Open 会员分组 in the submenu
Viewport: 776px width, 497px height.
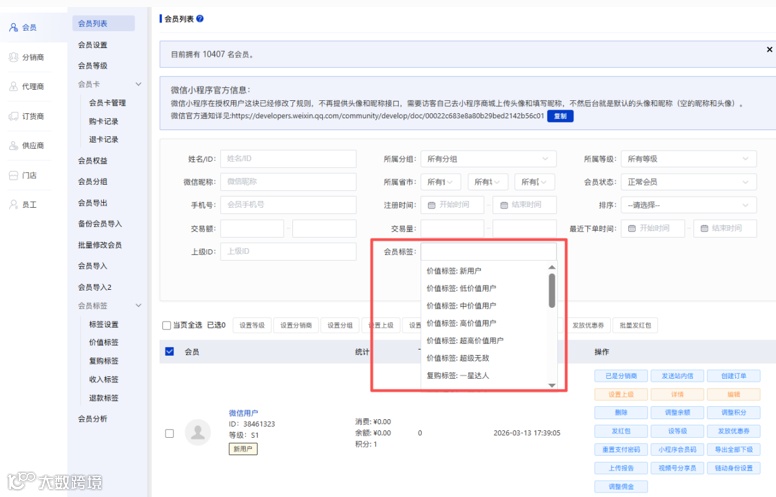(x=93, y=182)
